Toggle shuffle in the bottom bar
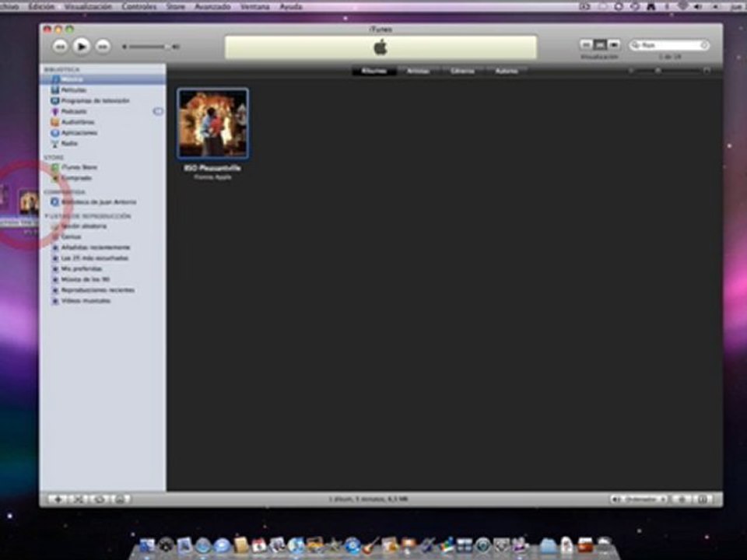The width and height of the screenshot is (747, 560). click(x=78, y=499)
